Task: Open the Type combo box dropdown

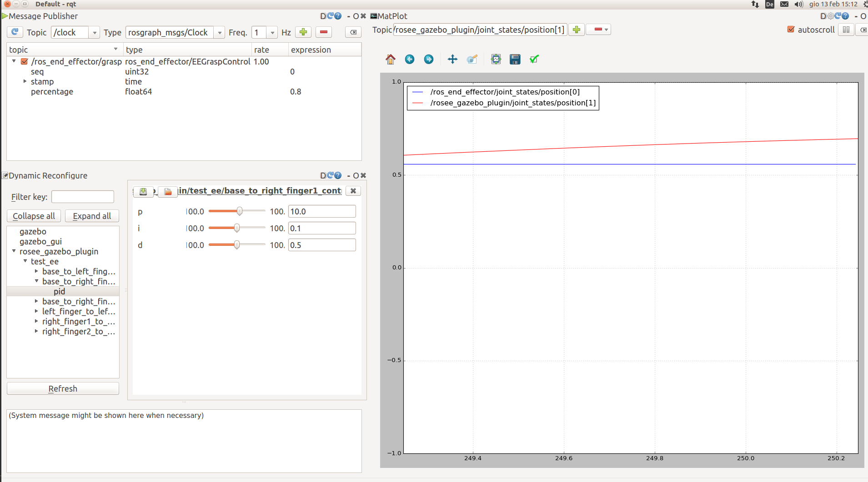Action: pos(220,32)
